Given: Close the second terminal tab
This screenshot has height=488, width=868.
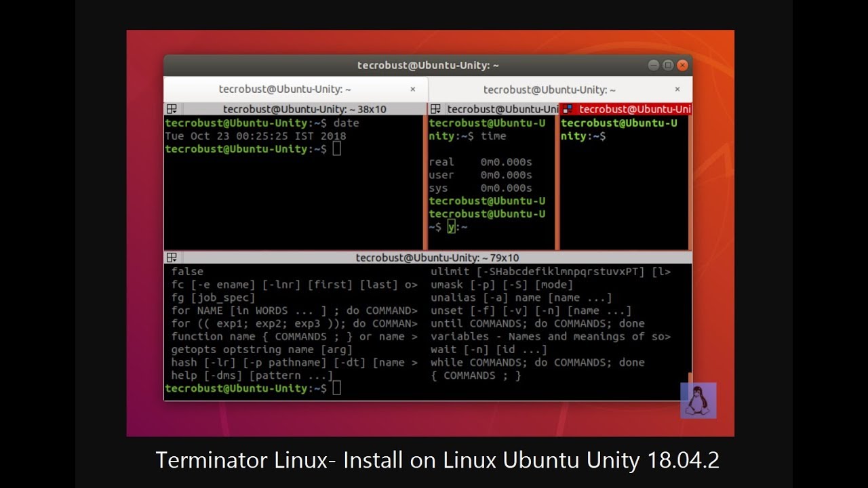Looking at the screenshot, I should pos(677,89).
